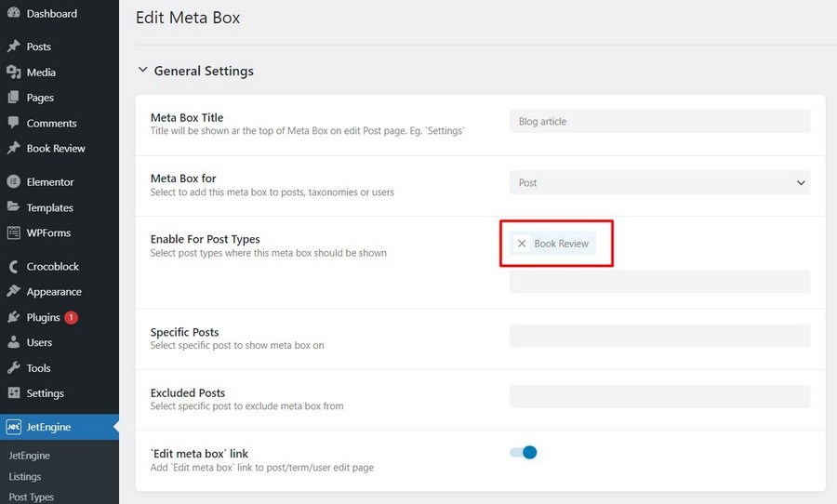
Task: Open Dashboard menu item
Action: click(52, 13)
